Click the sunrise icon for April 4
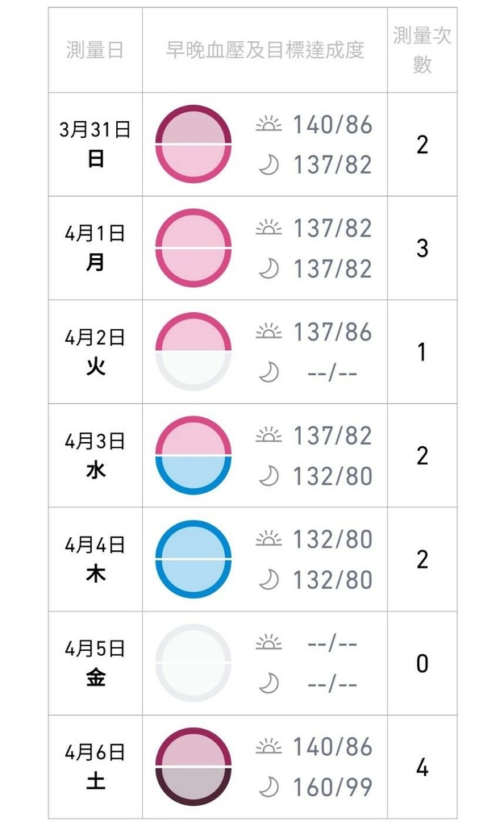The image size is (504, 826). pos(269,539)
